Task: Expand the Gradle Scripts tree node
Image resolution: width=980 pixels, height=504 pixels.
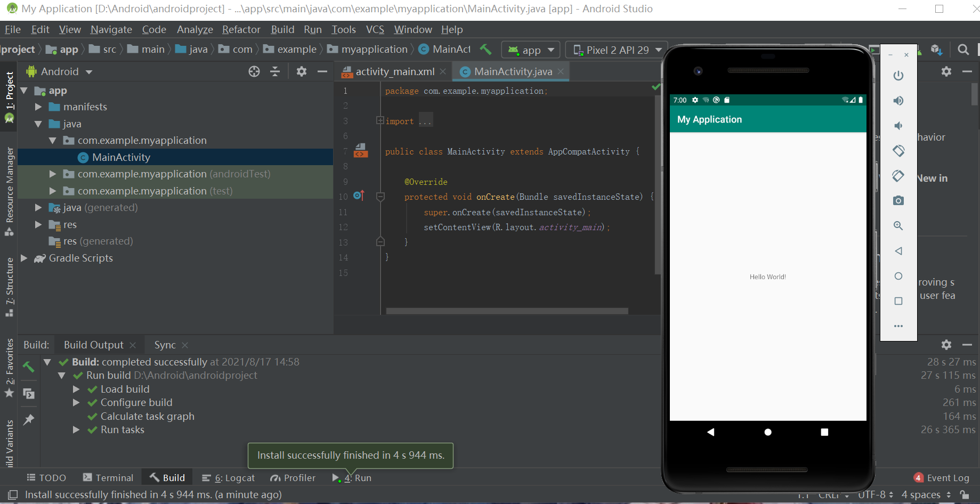Action: [24, 258]
